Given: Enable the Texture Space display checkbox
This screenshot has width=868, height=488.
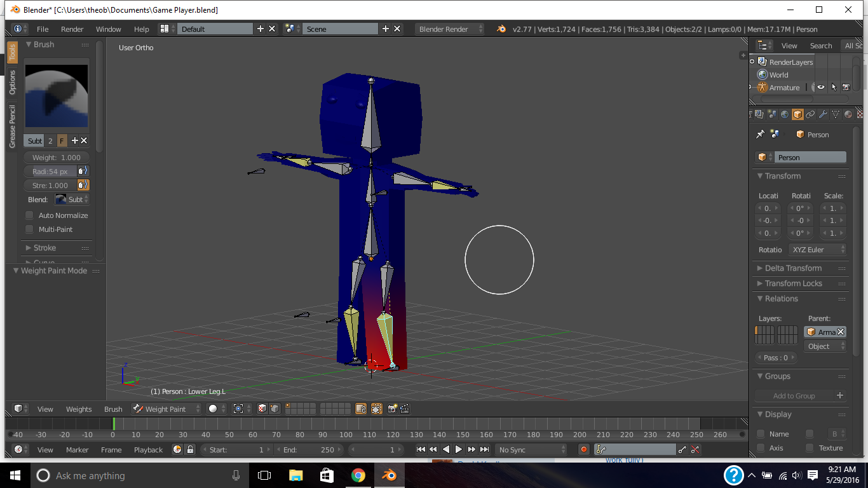Looking at the screenshot, I should (x=810, y=448).
